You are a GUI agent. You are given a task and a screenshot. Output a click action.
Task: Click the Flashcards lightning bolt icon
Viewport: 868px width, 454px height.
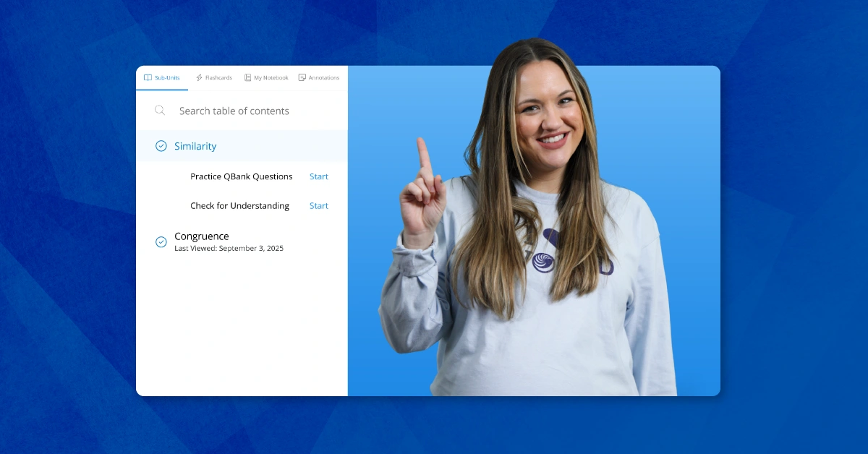click(199, 78)
